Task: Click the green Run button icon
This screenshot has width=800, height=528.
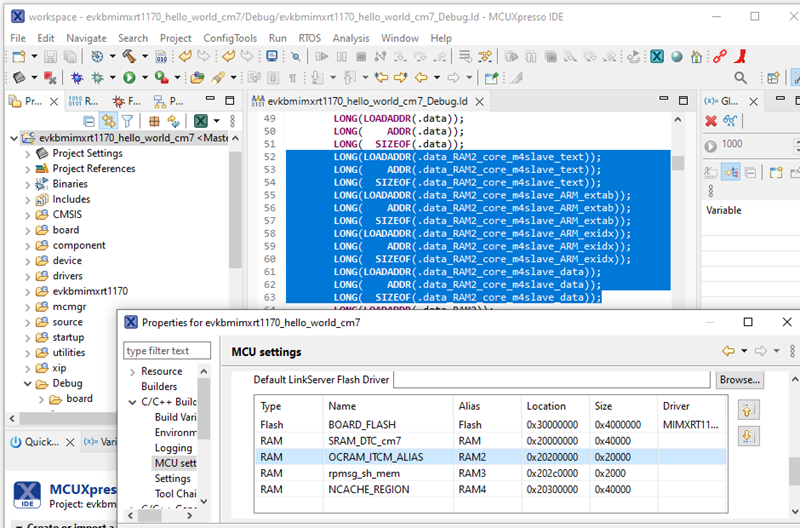Action: 130,78
